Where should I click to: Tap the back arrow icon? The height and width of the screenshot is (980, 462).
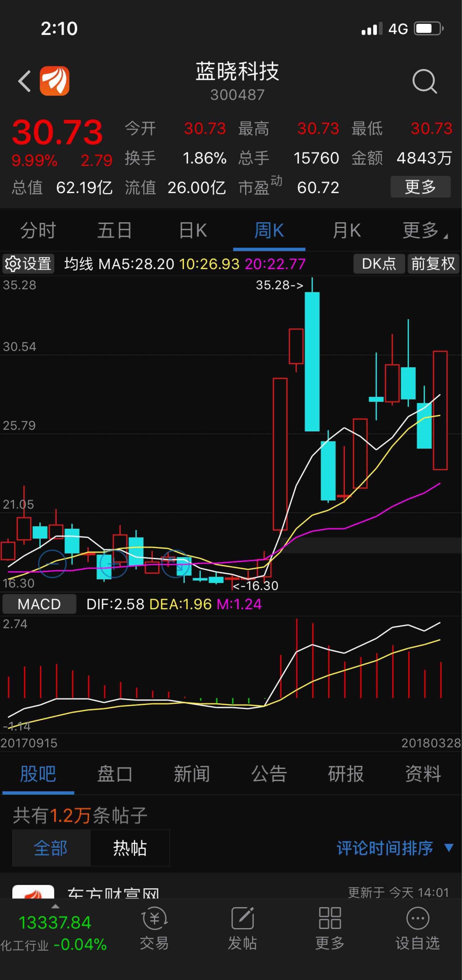(25, 81)
